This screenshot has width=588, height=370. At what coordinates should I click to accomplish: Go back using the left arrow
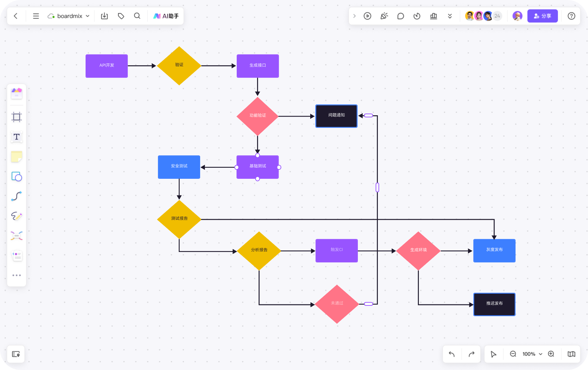(x=16, y=16)
